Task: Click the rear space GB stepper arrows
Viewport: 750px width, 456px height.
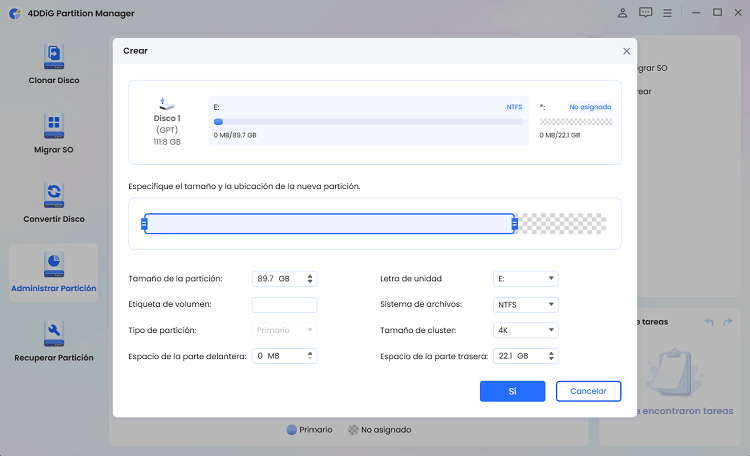Action: (x=552, y=356)
